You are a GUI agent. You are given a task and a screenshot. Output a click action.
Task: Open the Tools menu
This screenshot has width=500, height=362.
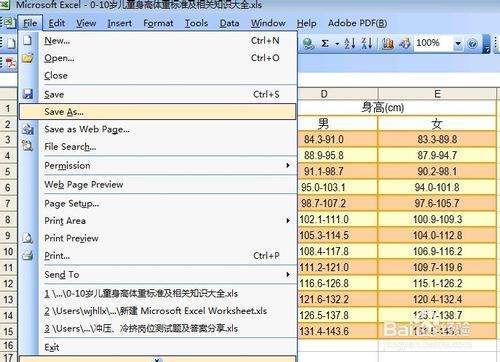(196, 23)
